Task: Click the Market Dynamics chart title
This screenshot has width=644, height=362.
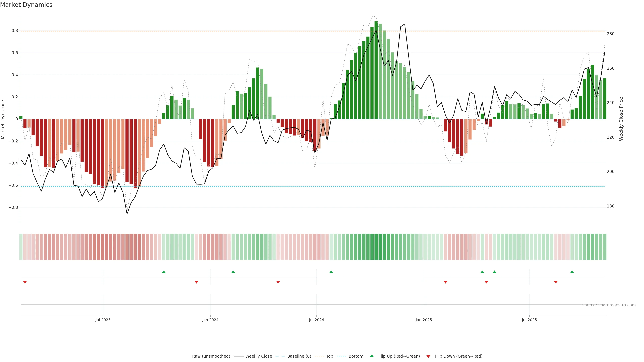Action: pos(26,5)
